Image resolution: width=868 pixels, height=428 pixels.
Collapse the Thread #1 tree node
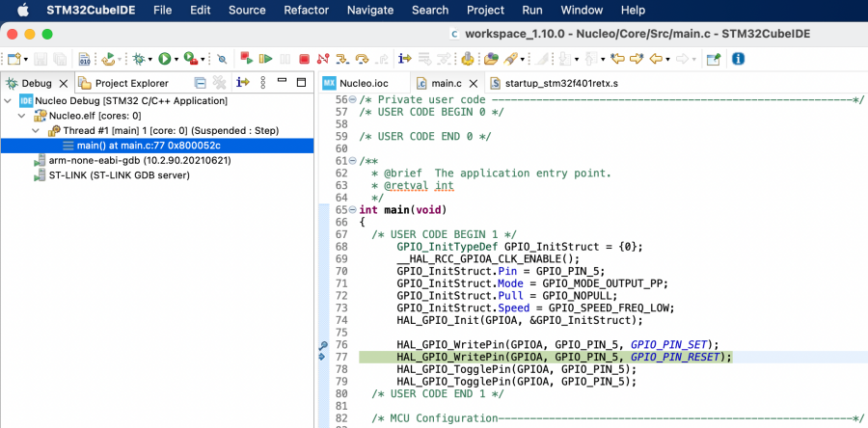[x=37, y=130]
